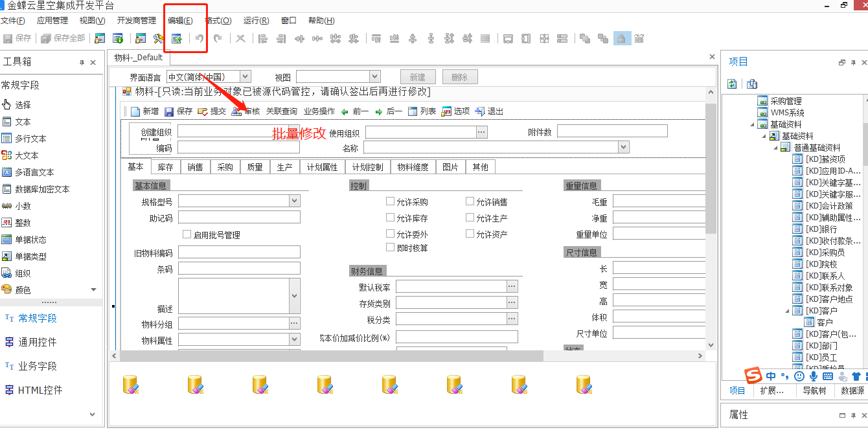The image size is (868, 430).
Task: Click the 编码 input field
Action: [238, 148]
